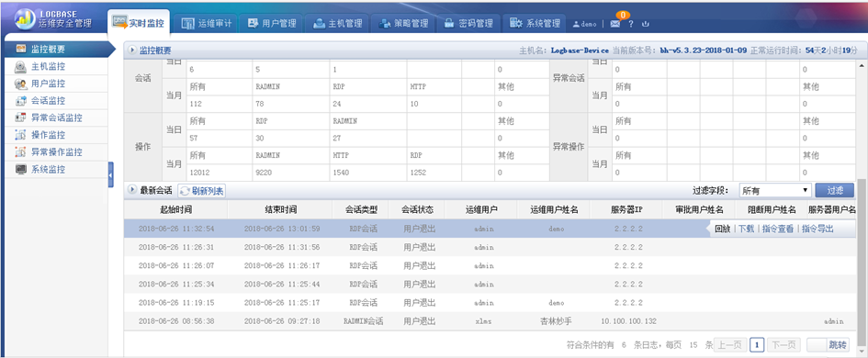The width and height of the screenshot is (868, 358).
Task: Click the help question mark icon
Action: [x=630, y=24]
